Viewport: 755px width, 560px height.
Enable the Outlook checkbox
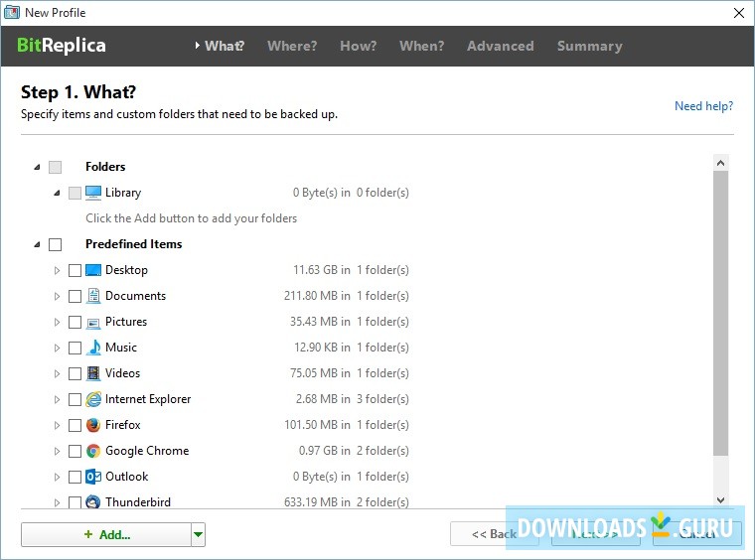[x=75, y=477]
